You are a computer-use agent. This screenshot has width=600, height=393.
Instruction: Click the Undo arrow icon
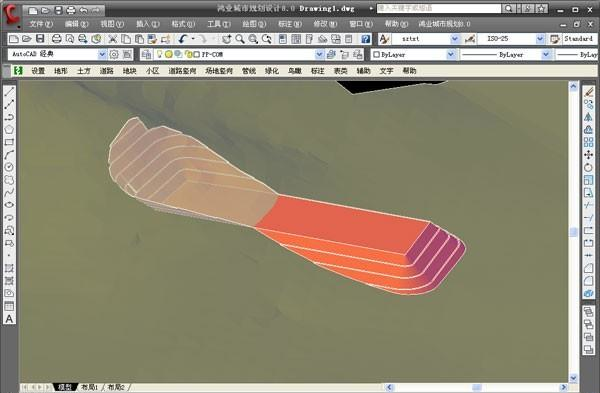(x=183, y=39)
